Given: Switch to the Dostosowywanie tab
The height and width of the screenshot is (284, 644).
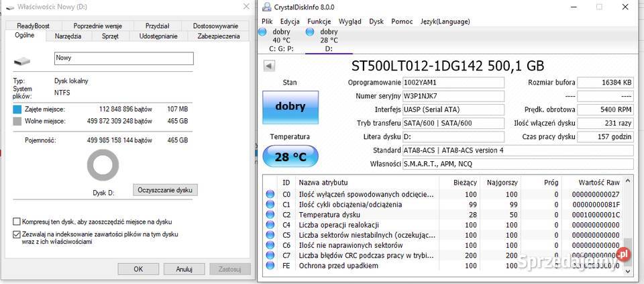Looking at the screenshot, I should pos(215,26).
